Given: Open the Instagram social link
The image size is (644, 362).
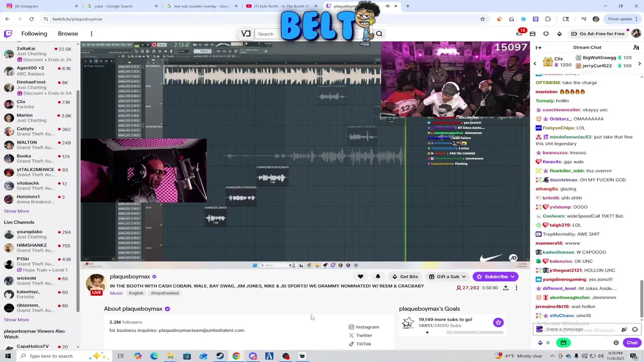Looking at the screenshot, I should [364, 327].
